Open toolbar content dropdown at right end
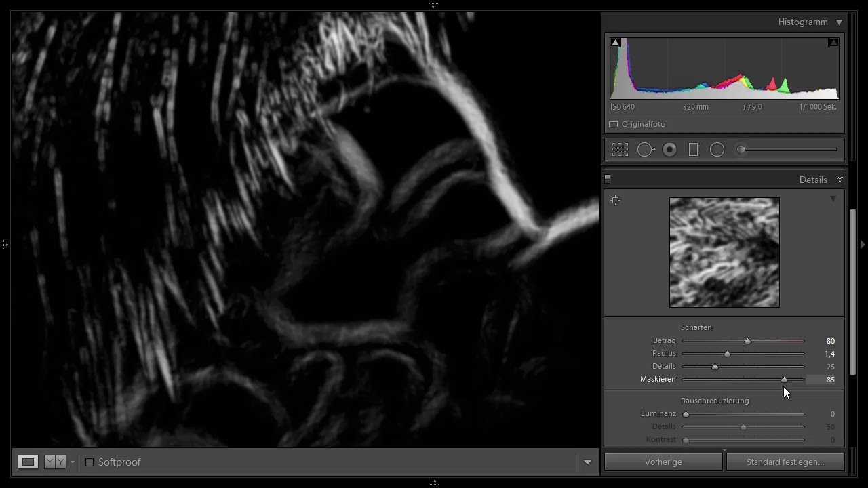This screenshot has width=868, height=488. [587, 462]
